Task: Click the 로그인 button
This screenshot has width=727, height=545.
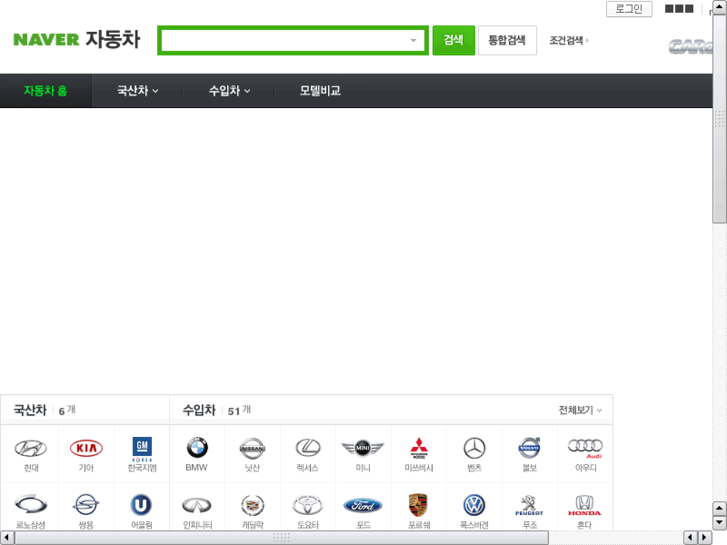Action: [x=629, y=9]
